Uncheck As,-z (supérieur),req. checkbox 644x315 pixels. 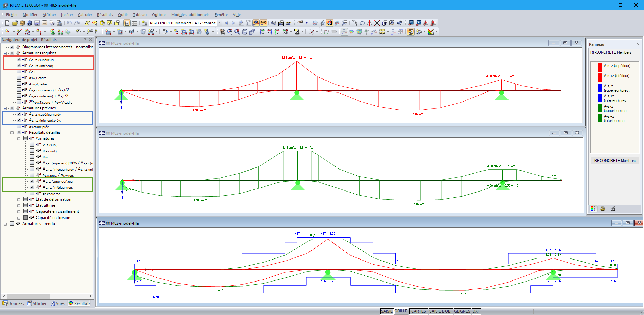click(x=32, y=181)
